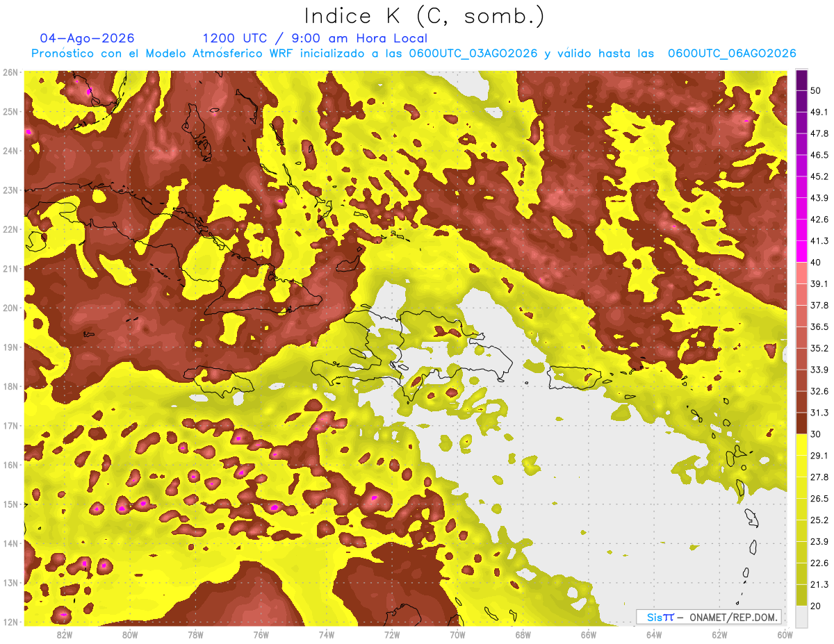The width and height of the screenshot is (834, 644).
Task: Click the colorbar value 25.2
Action: [819, 520]
